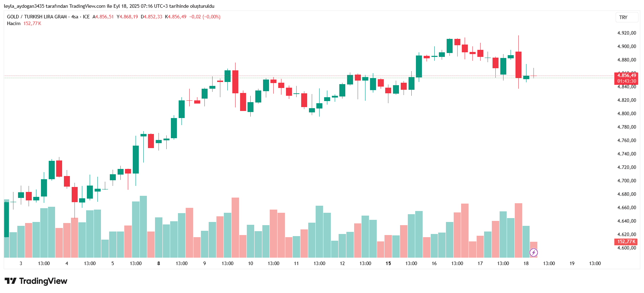The image size is (644, 293).
Task: Click the TradingView logo at bottom left
Action: 36,281
